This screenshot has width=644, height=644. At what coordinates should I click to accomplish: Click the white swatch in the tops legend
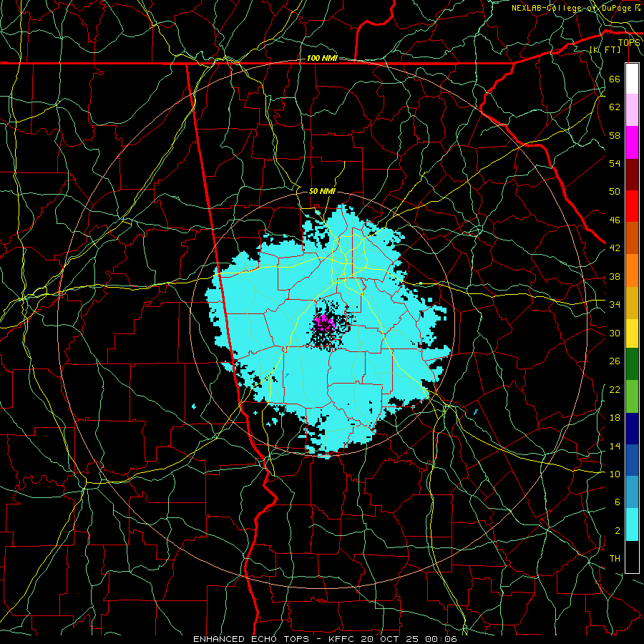pyautogui.click(x=632, y=79)
